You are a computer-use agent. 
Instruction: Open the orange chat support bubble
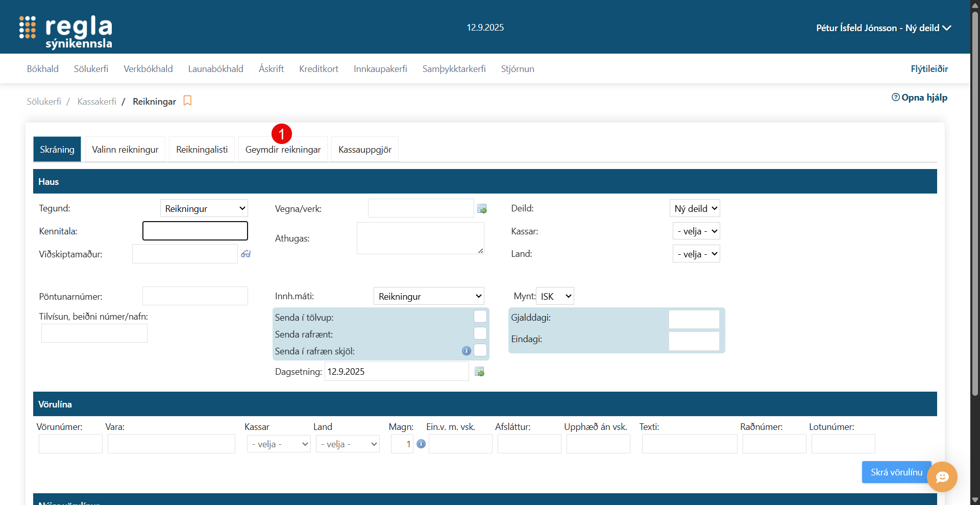coord(942,477)
